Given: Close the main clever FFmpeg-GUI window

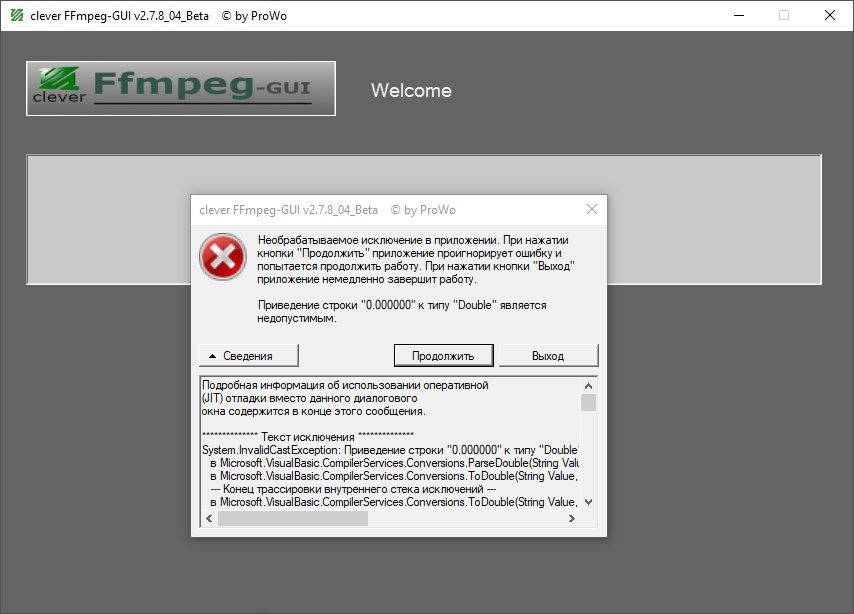Looking at the screenshot, I should [829, 15].
